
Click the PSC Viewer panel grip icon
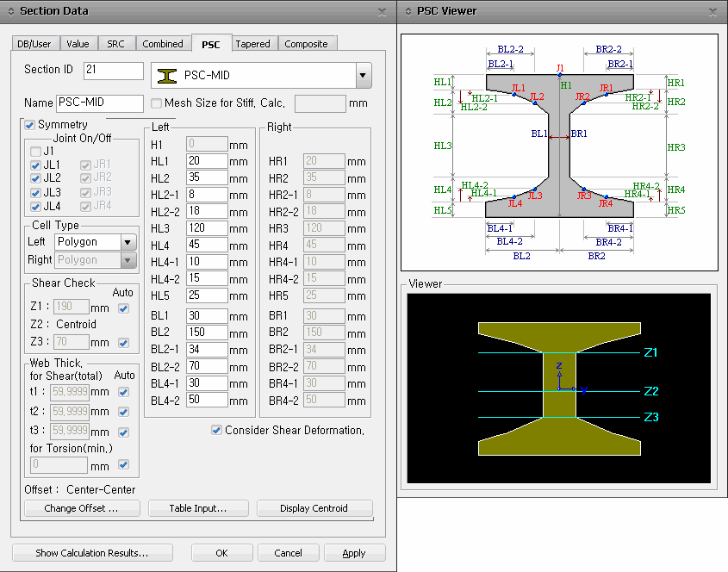(x=408, y=11)
